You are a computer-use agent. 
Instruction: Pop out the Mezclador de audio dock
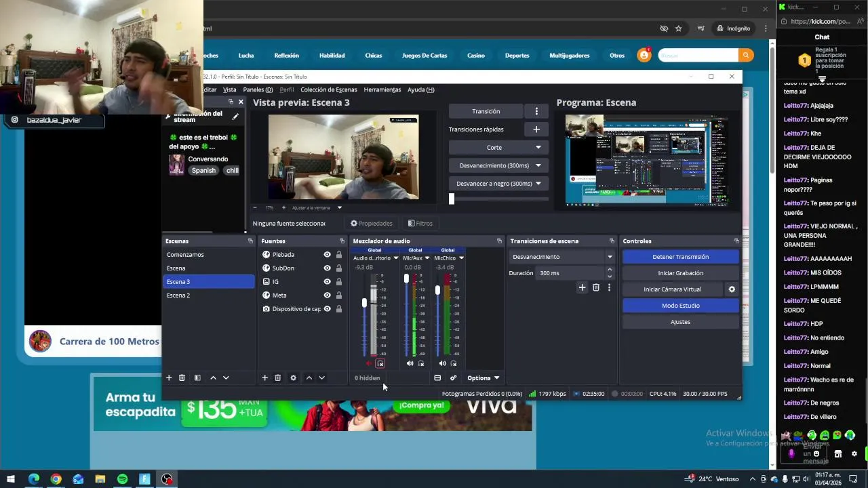coord(499,241)
